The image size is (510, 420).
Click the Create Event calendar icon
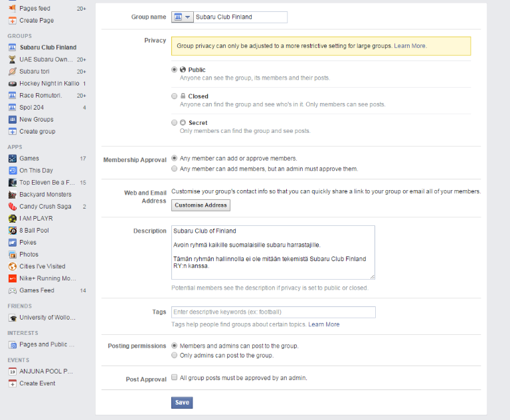(13, 383)
